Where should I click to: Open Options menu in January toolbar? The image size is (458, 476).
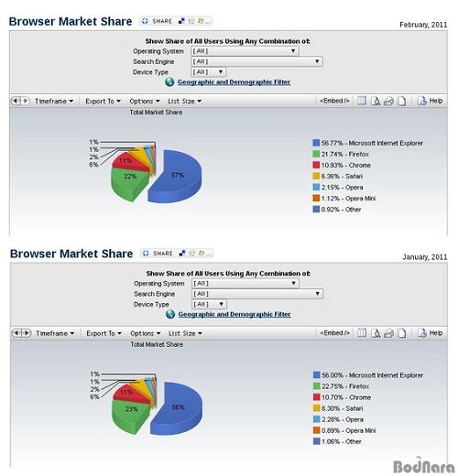coord(146,333)
